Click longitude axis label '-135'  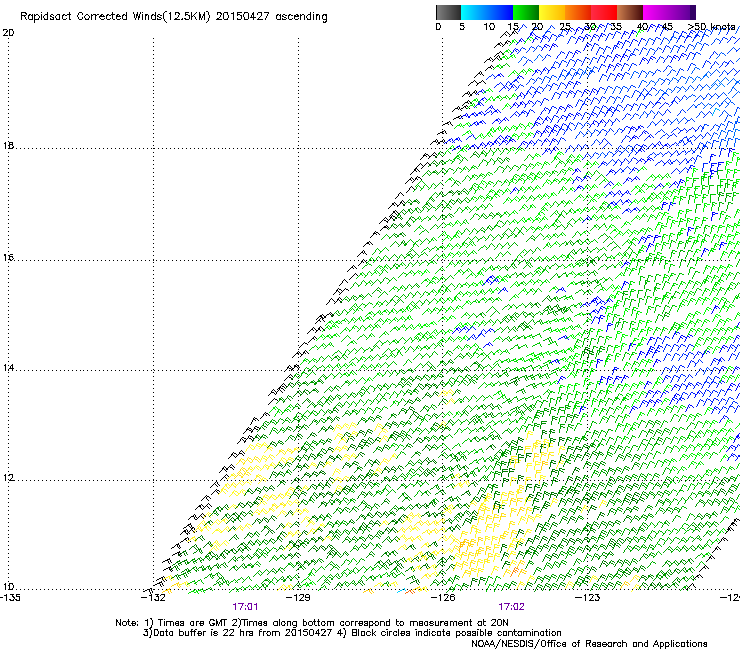(x=10, y=598)
